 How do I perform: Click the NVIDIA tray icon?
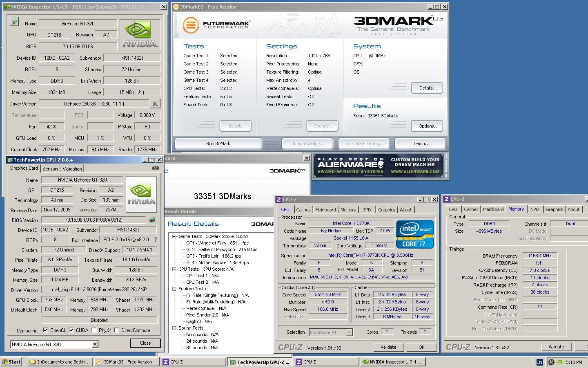tap(559, 362)
